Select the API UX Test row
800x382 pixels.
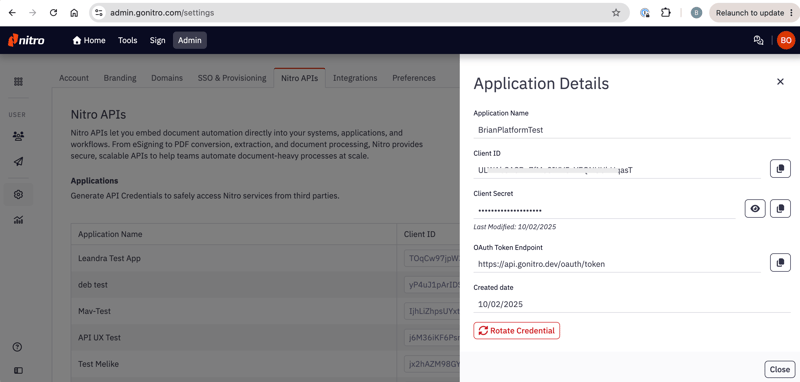[265, 338]
